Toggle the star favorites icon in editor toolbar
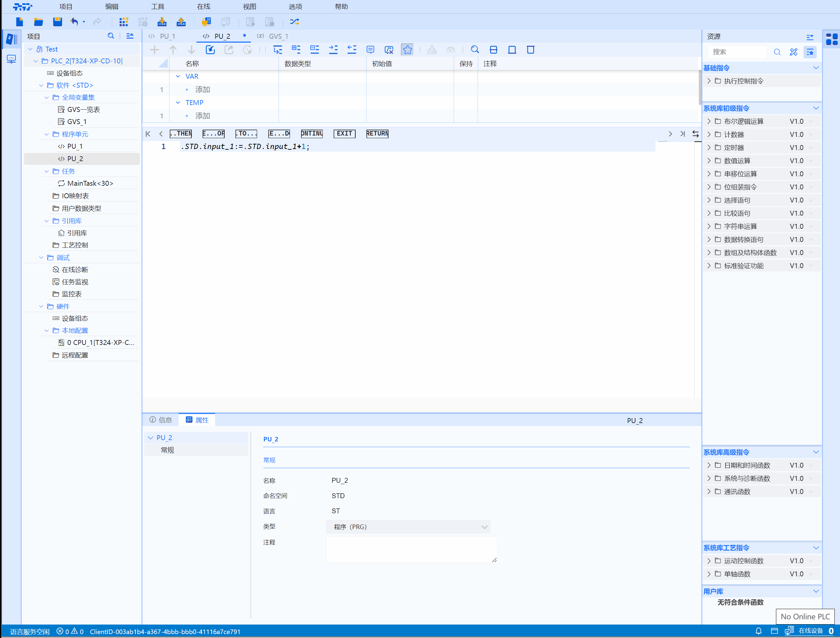 click(x=407, y=50)
